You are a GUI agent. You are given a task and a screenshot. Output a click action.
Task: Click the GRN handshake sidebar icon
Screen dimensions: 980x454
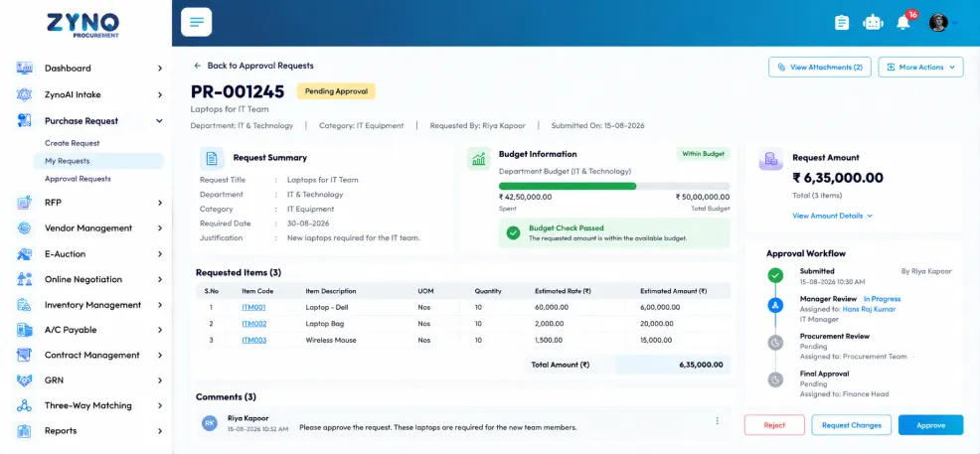(25, 380)
